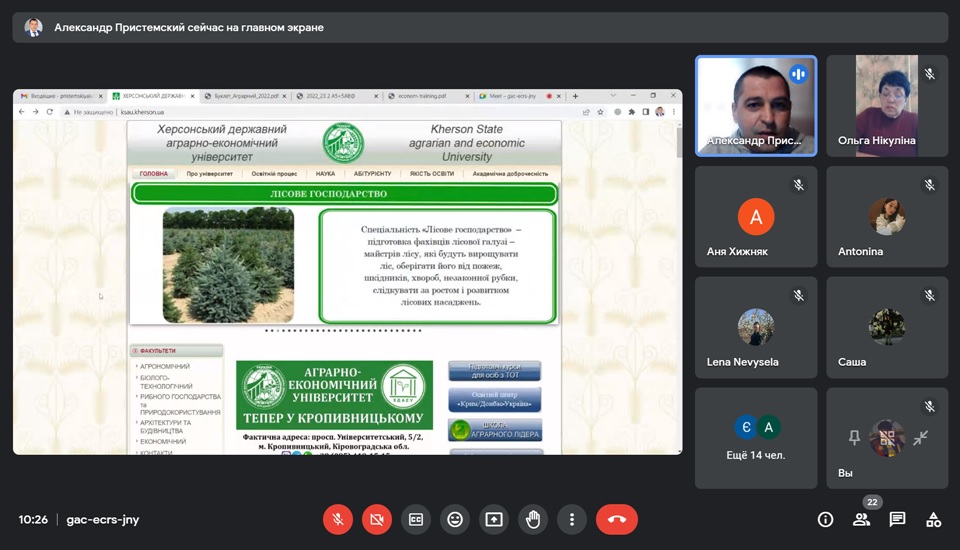Open the 'Про університет' menu item
This screenshot has height=550, width=960.
(x=209, y=174)
